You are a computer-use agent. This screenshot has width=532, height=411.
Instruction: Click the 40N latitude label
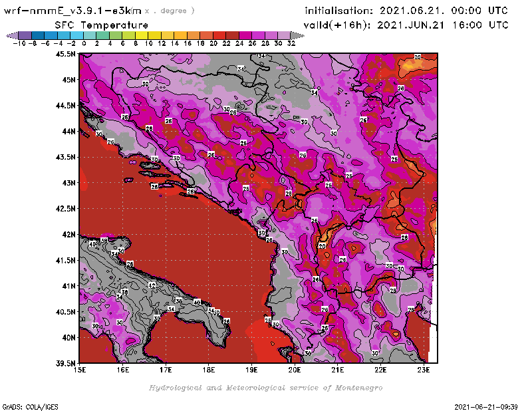68,338
